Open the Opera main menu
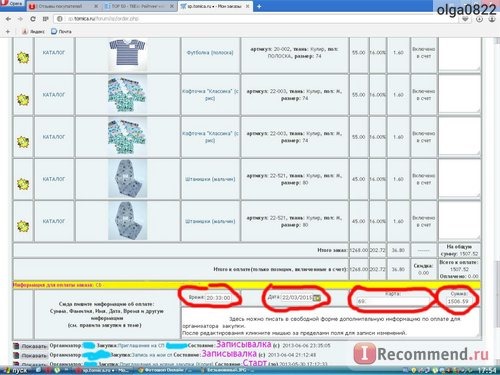Viewport: 500px width, 375px height. point(12,4)
